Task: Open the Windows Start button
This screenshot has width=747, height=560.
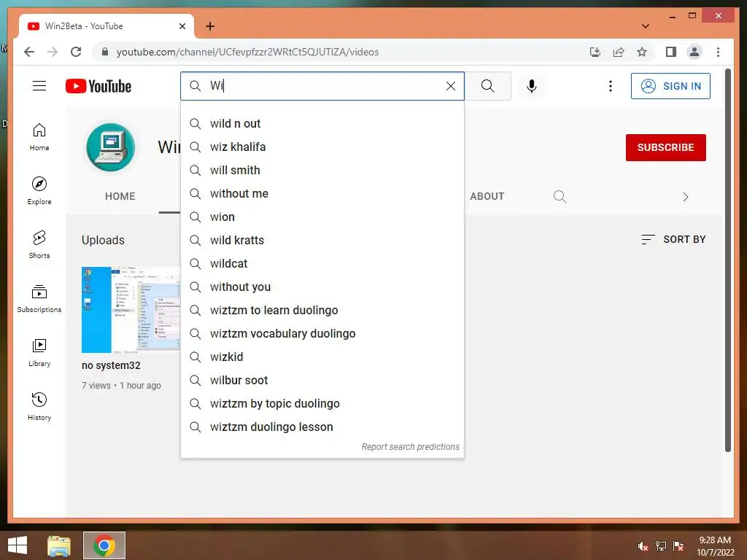Action: (x=18, y=545)
